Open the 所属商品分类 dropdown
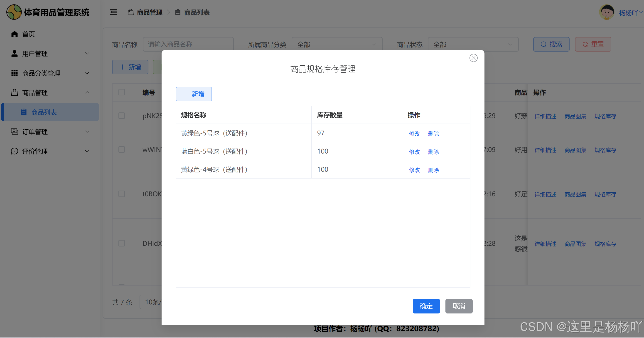 click(x=337, y=44)
